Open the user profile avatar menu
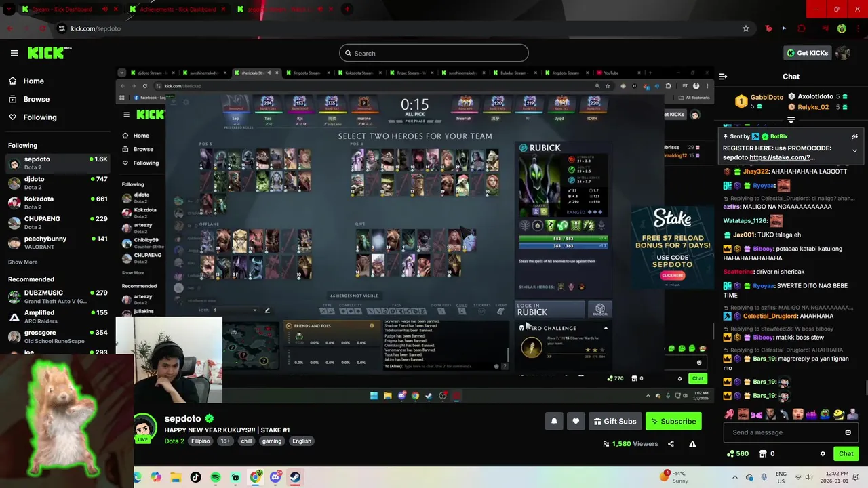This screenshot has width=868, height=488. click(843, 53)
